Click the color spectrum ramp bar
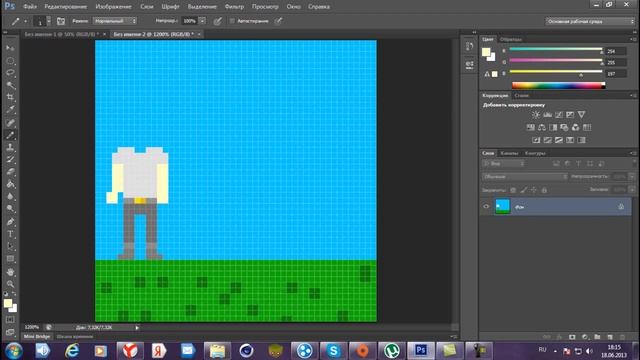This screenshot has height=360, width=640. pos(558,85)
